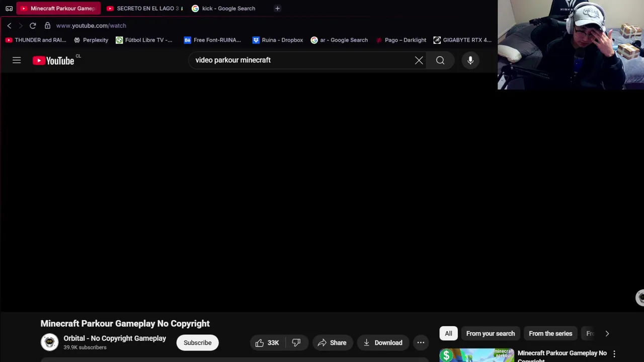The height and width of the screenshot is (362, 644).
Task: Select the Minecraft Parkour Gameplay browser tab
Action: tap(58, 9)
